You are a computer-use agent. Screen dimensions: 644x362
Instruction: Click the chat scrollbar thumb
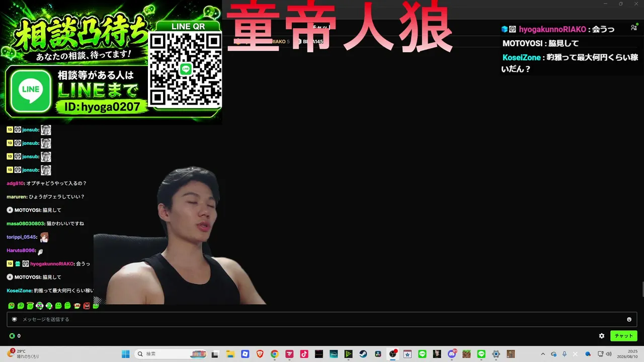[642, 290]
